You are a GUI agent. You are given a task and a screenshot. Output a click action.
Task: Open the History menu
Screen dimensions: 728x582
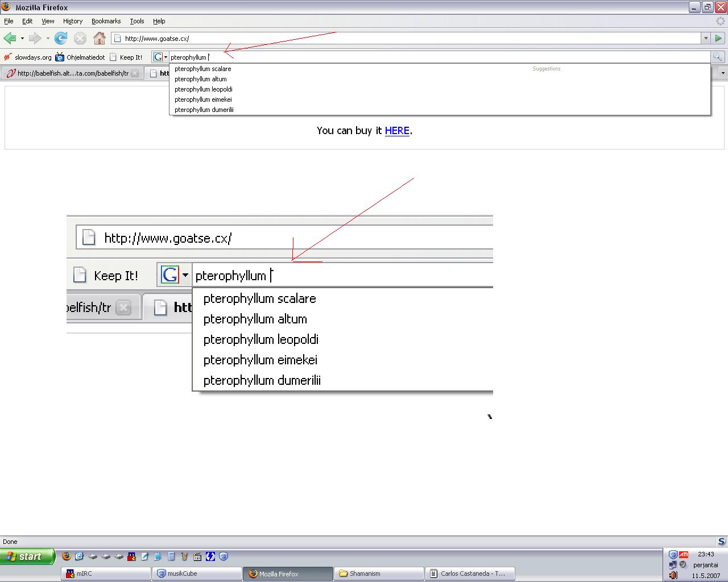[x=73, y=21]
